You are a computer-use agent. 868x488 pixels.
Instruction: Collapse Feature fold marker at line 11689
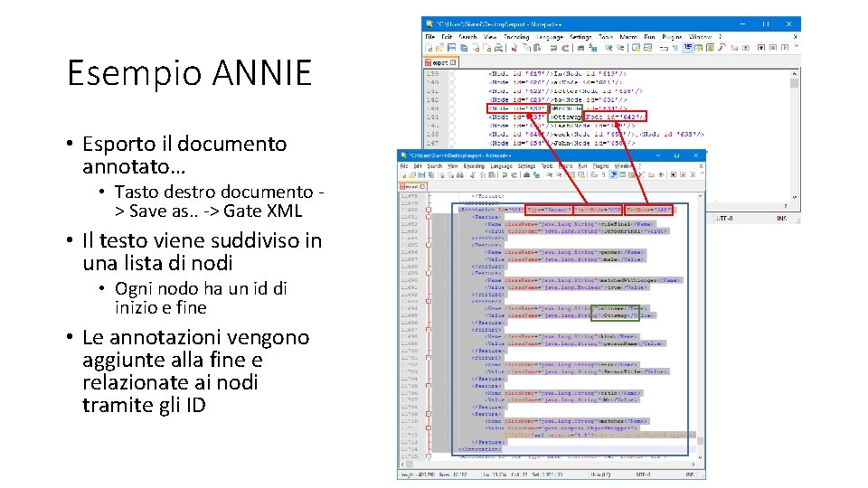click(x=429, y=273)
